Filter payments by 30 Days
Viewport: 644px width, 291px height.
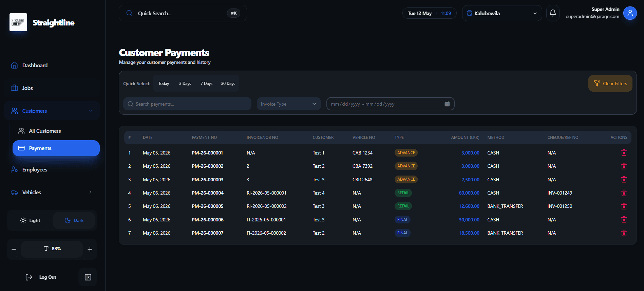[x=228, y=84]
